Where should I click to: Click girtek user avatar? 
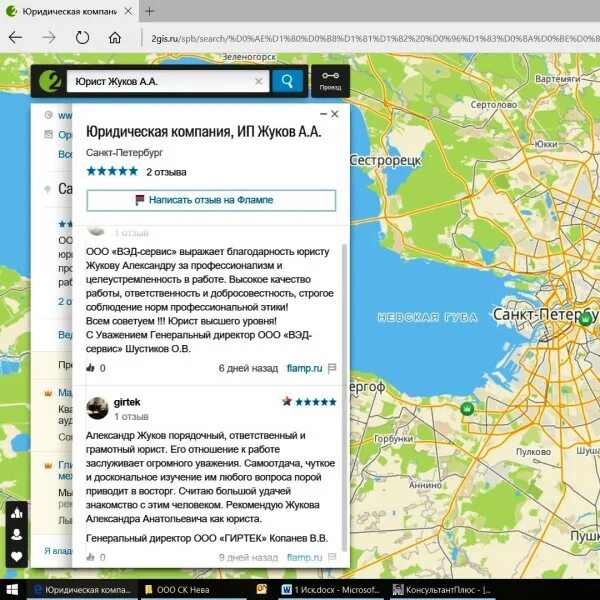pyautogui.click(x=97, y=408)
